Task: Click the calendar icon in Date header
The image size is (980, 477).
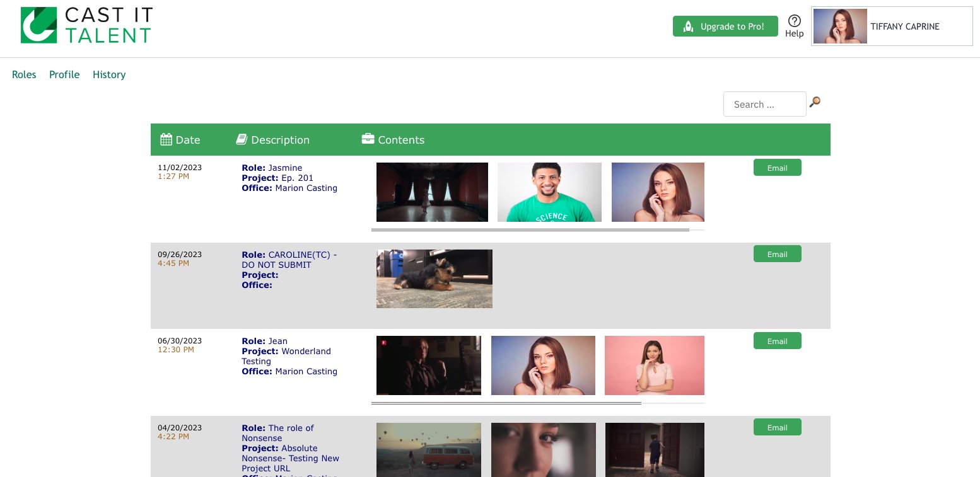Action: click(166, 139)
